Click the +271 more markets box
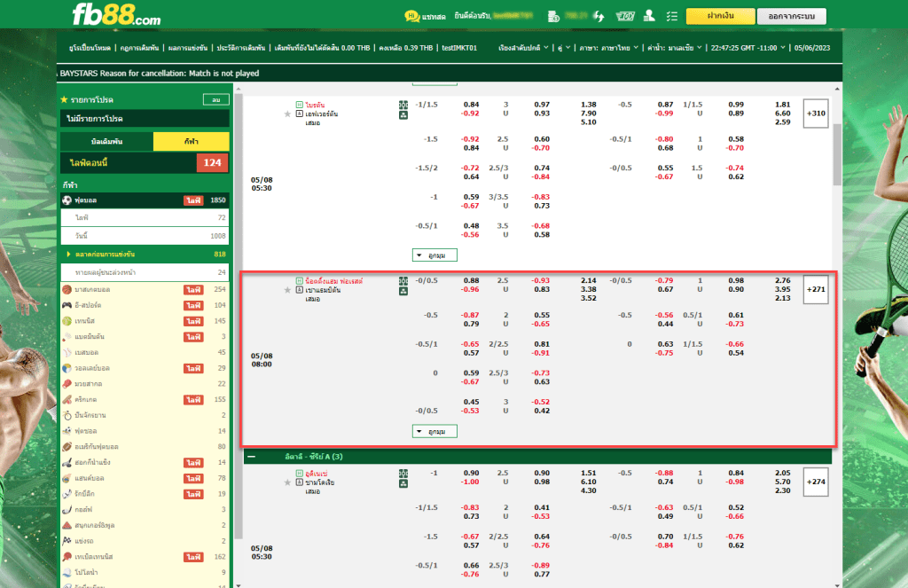 pyautogui.click(x=815, y=289)
